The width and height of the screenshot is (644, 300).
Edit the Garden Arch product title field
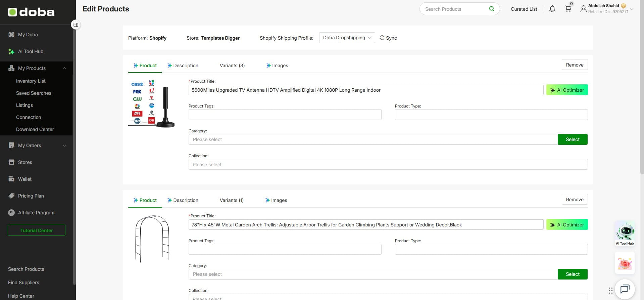(x=366, y=225)
